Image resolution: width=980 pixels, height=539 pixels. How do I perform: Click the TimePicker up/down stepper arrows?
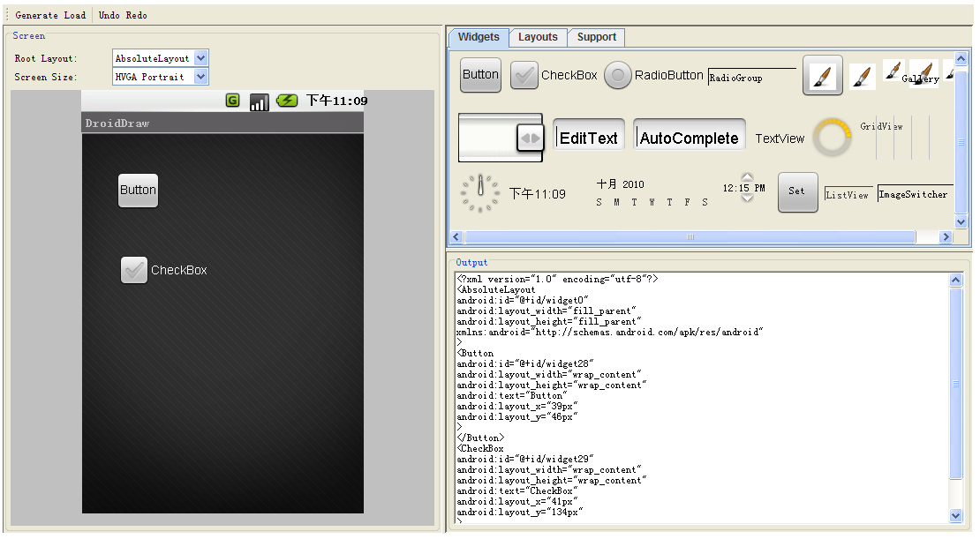(747, 187)
